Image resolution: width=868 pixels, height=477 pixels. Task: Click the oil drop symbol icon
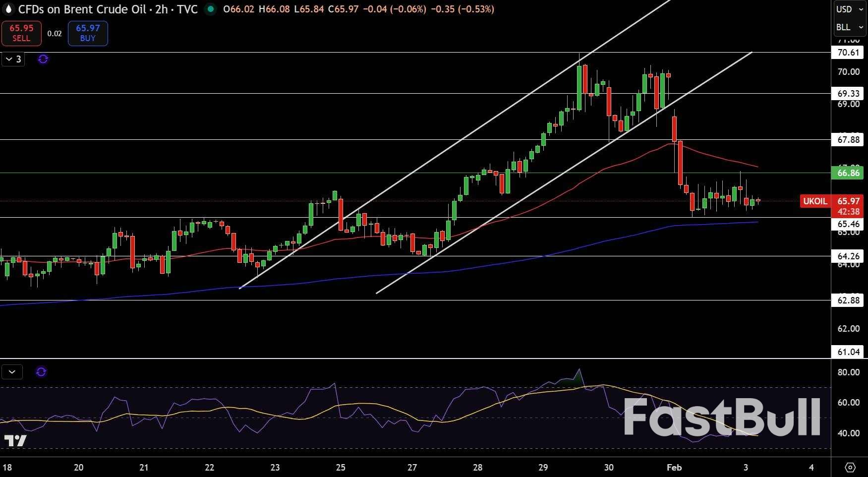tap(8, 9)
